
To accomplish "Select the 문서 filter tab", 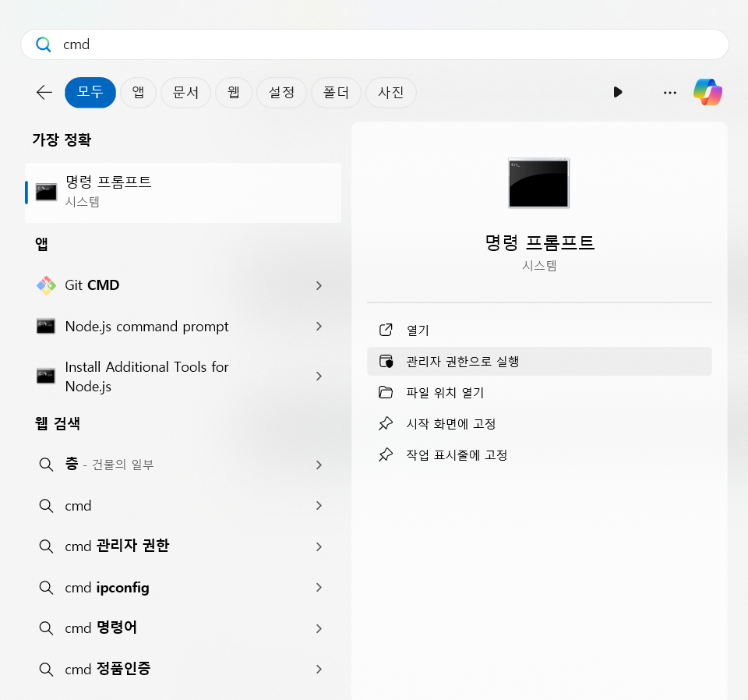I will (x=185, y=92).
